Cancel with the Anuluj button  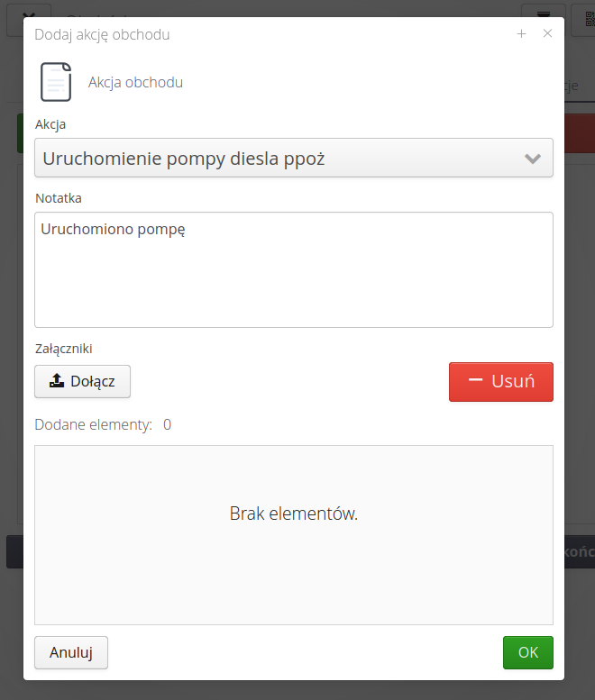coord(71,653)
